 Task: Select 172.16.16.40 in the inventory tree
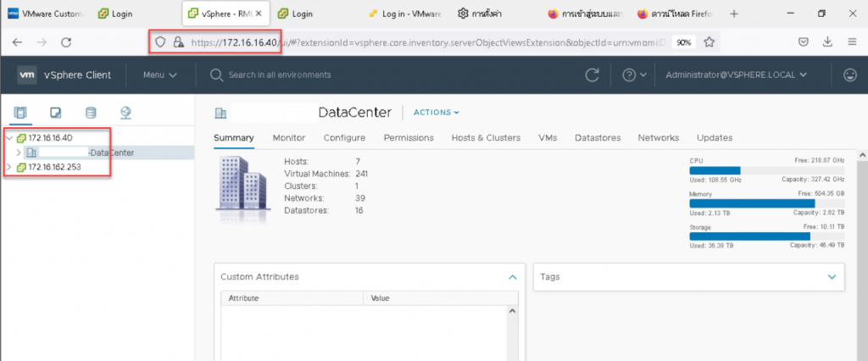[x=50, y=138]
